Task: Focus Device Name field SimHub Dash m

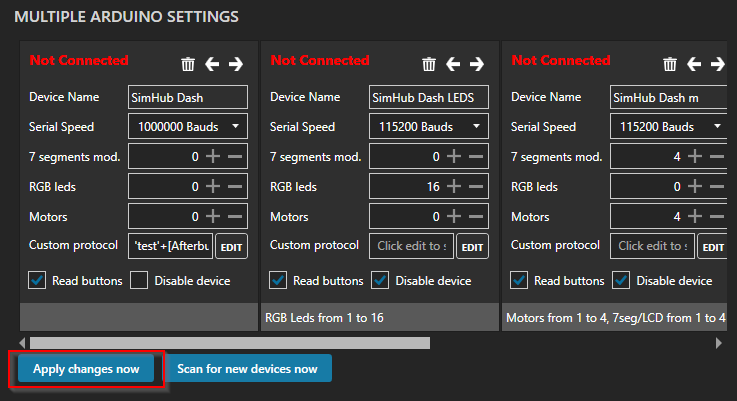Action: (668, 97)
